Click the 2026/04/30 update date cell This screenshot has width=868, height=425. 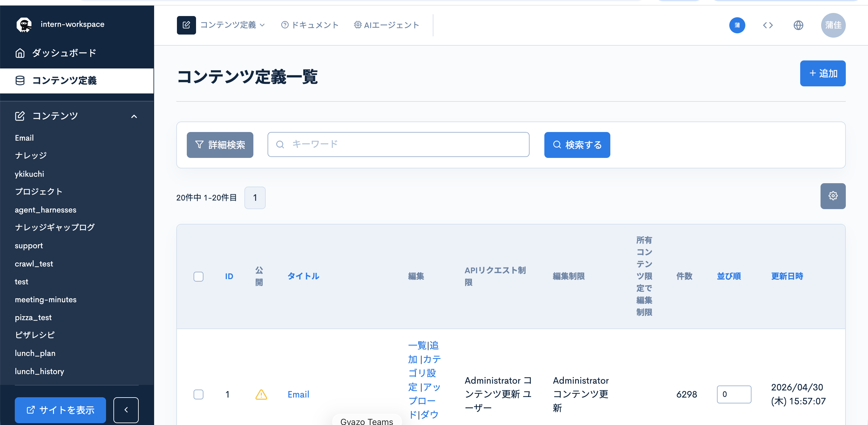pos(798,394)
